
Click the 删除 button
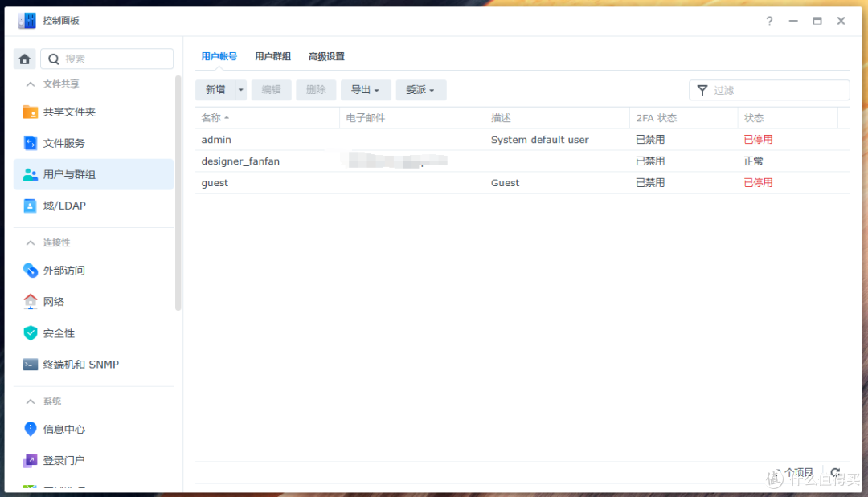pyautogui.click(x=316, y=90)
